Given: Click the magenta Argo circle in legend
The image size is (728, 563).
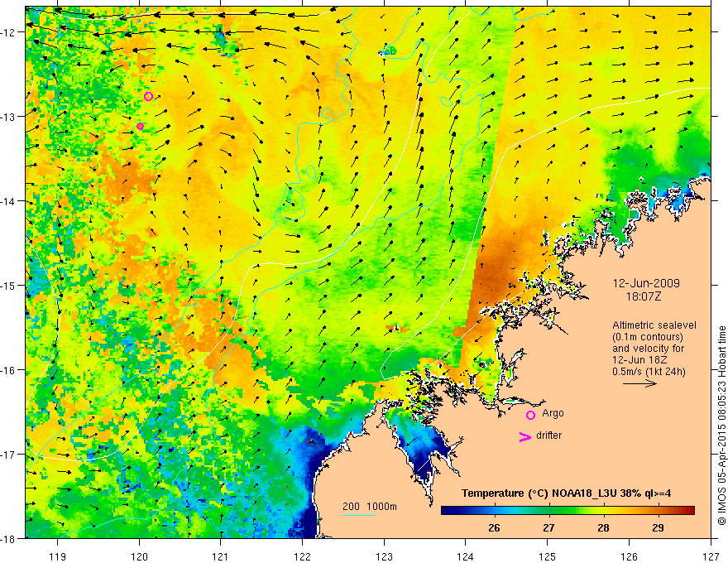Looking at the screenshot, I should tap(530, 415).
